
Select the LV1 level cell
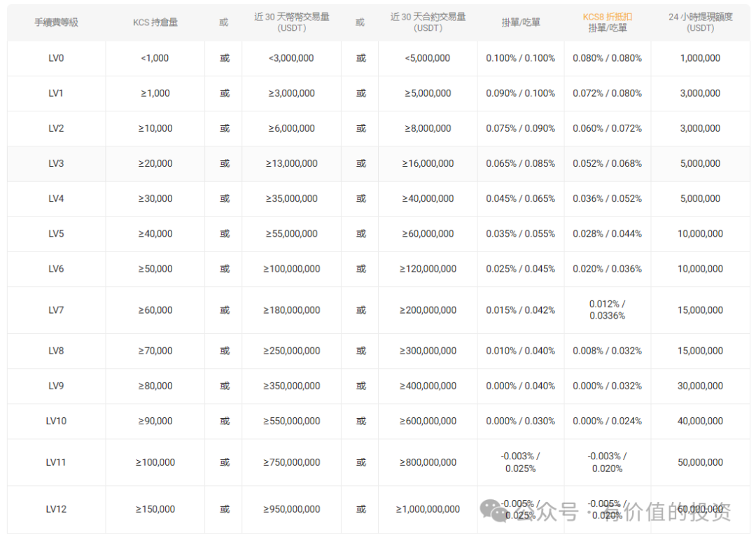click(x=56, y=93)
